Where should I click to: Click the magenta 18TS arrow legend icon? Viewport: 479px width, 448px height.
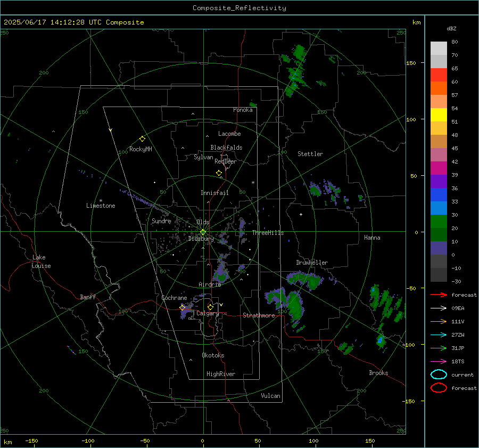tap(439, 362)
